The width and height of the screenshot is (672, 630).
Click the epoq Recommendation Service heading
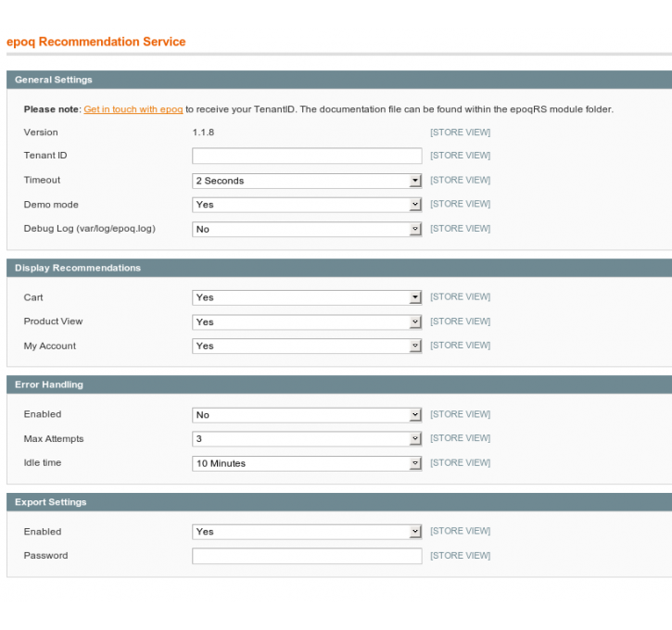coord(96,42)
